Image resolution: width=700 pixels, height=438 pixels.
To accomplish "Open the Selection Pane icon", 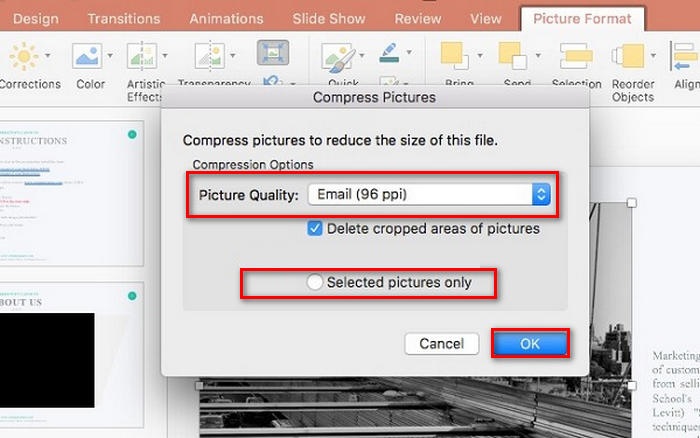I will click(576, 56).
